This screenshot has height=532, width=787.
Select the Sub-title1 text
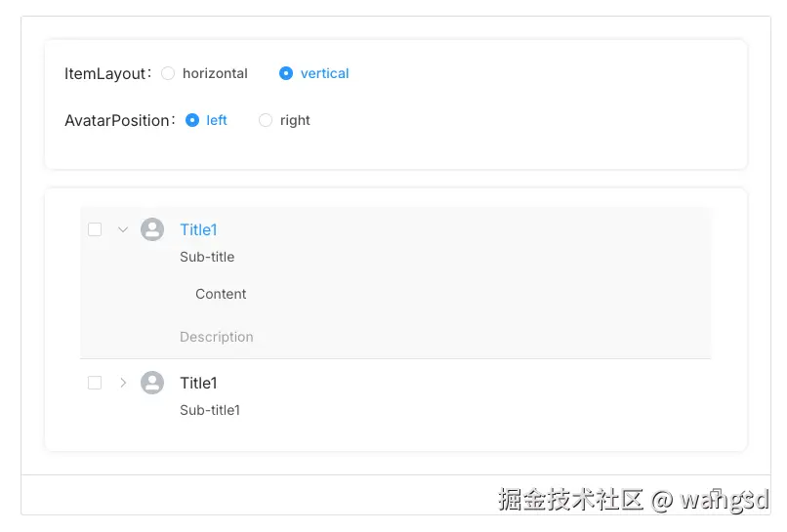pos(210,410)
